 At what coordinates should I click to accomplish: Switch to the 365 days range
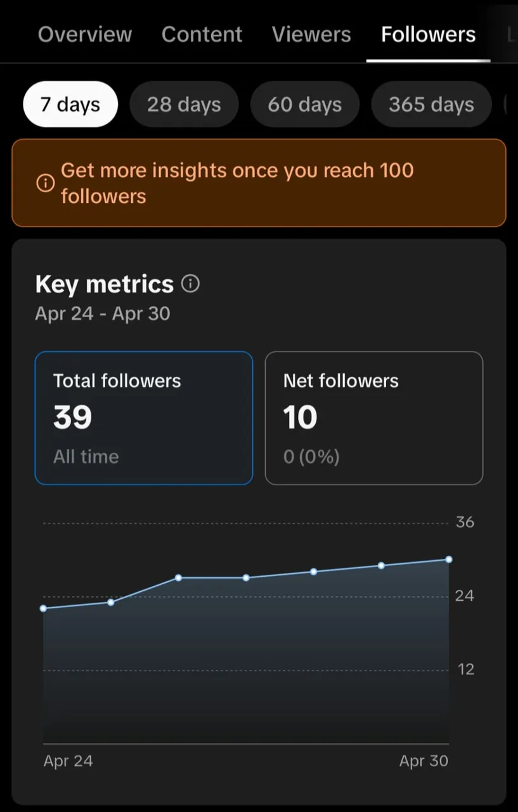[x=431, y=104]
